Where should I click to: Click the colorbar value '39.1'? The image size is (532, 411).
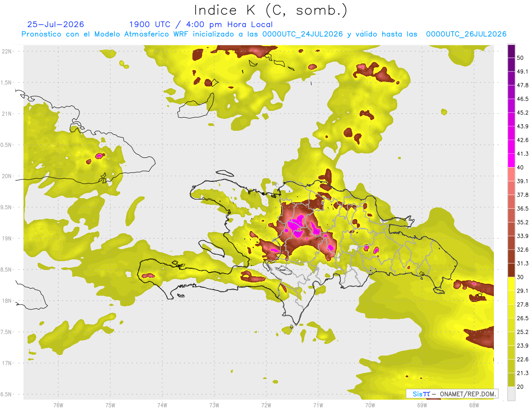[523, 181]
